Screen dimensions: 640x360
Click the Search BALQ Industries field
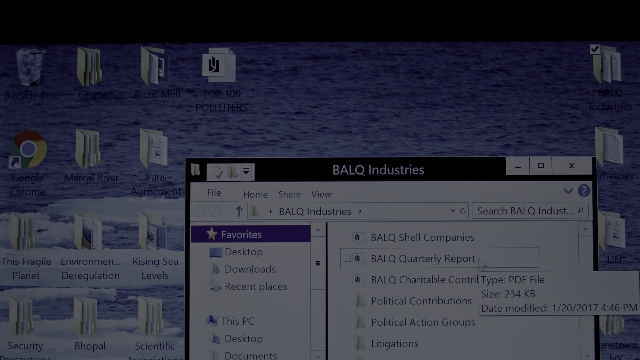tap(530, 211)
